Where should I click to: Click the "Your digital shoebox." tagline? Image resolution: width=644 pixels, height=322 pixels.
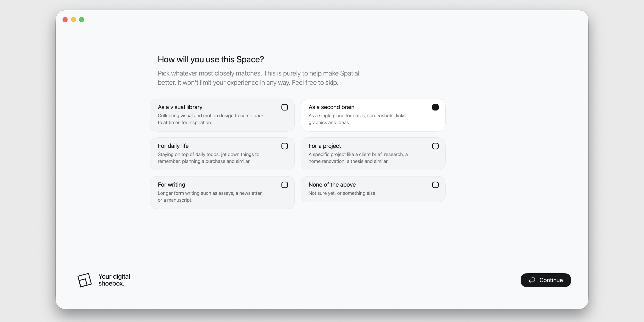114,280
